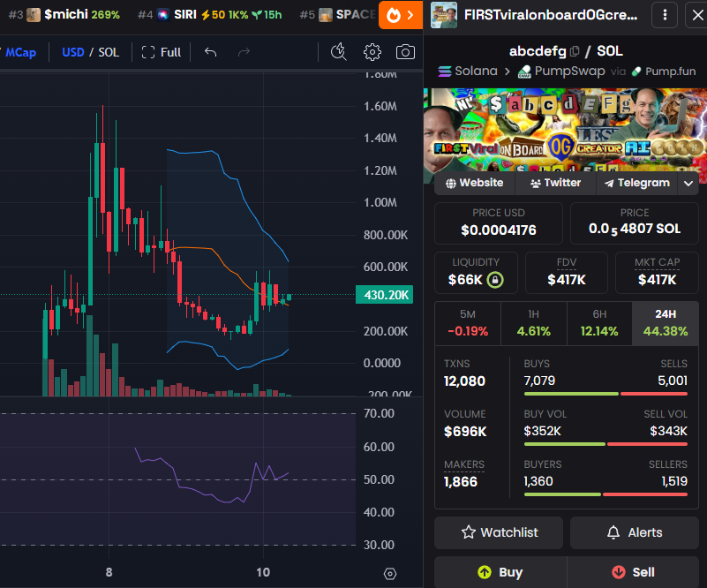
Task: Take a chart screenshot with the camera icon
Action: tap(405, 52)
